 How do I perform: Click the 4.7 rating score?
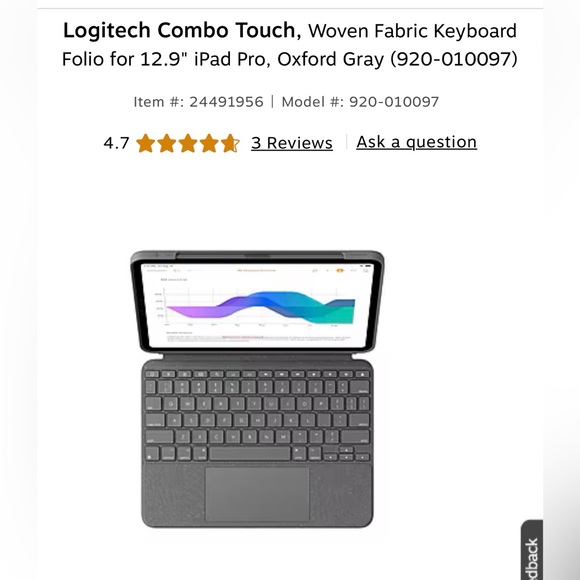(x=117, y=143)
